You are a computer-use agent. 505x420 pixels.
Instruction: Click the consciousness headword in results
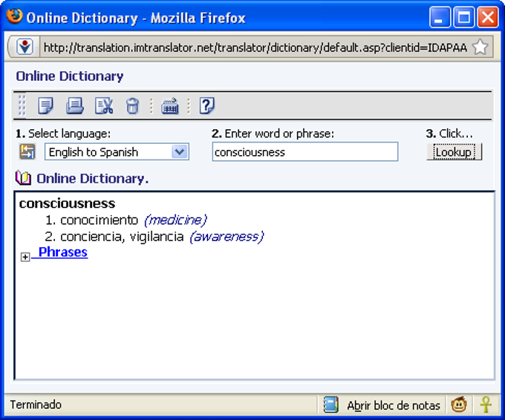pos(67,203)
